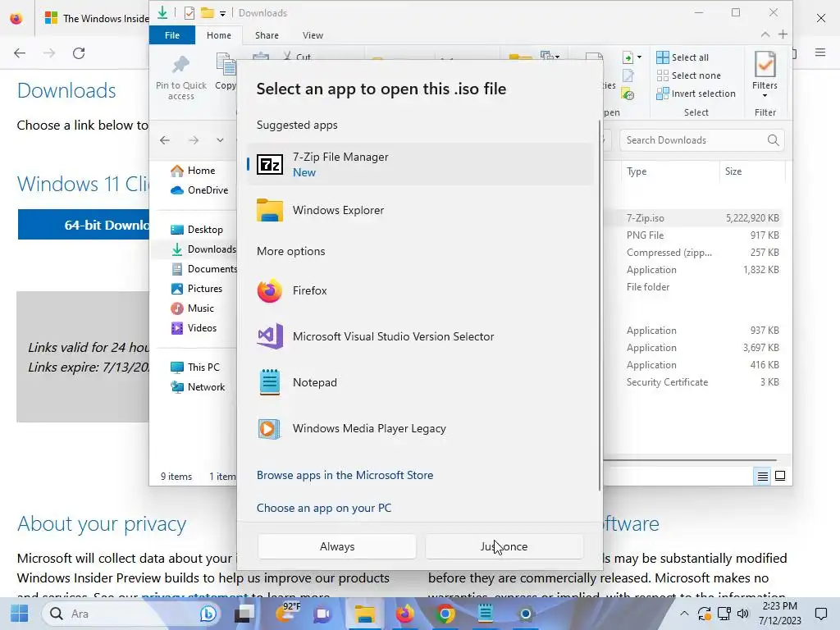This screenshot has height=630, width=840.
Task: Open Firefox hamburger menu
Action: pyautogui.click(x=820, y=52)
